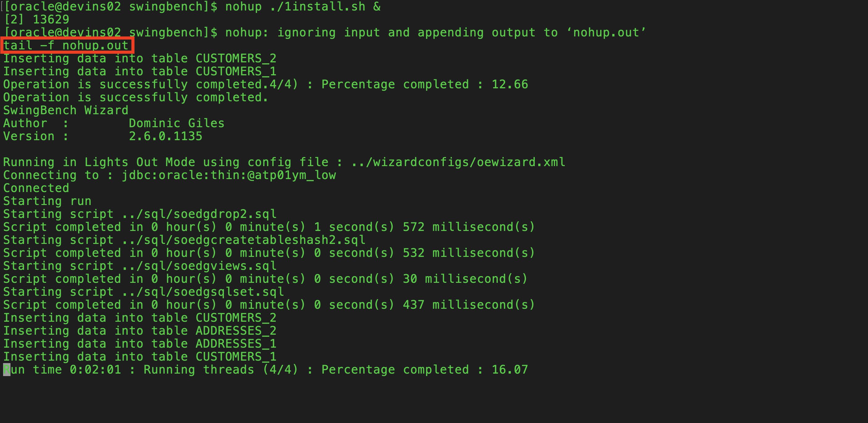The width and height of the screenshot is (868, 423).
Task: Click the soedgdrop2.sql script path
Action: coord(199,214)
